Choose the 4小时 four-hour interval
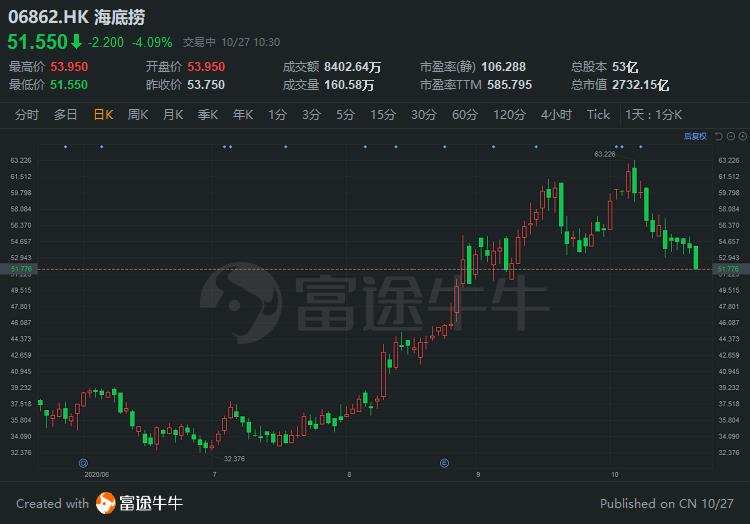This screenshot has width=750, height=524. coord(556,115)
